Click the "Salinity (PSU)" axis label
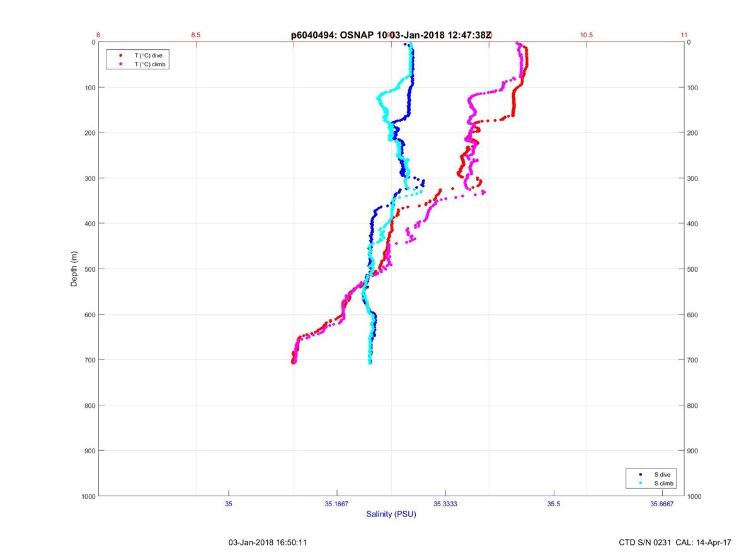Viewport: 756px width, 558px height. [391, 514]
